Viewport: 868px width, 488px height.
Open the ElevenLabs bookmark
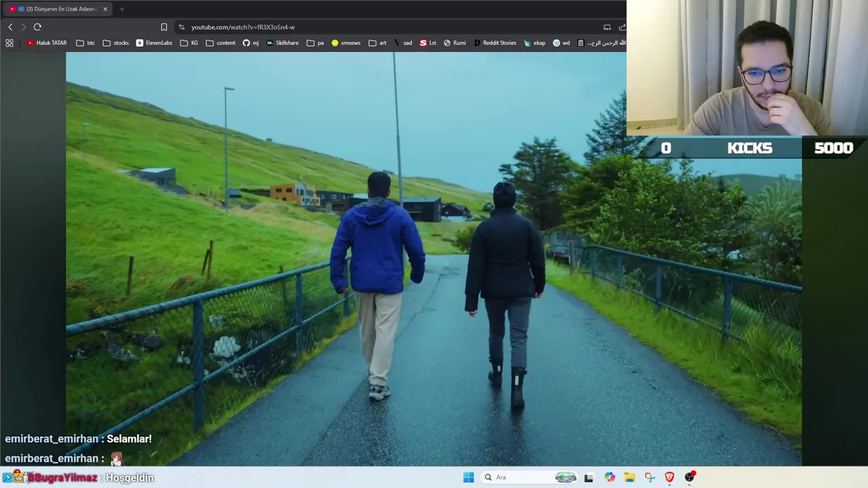(x=154, y=43)
